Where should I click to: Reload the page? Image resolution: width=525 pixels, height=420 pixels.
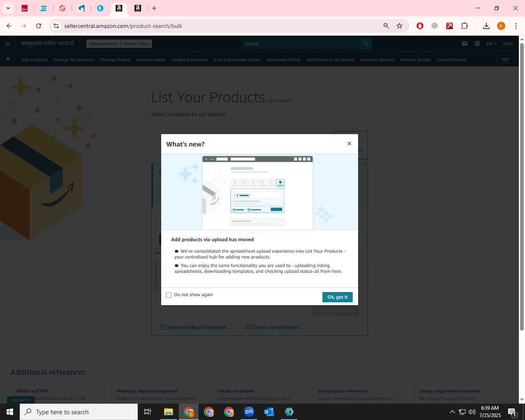[39, 26]
